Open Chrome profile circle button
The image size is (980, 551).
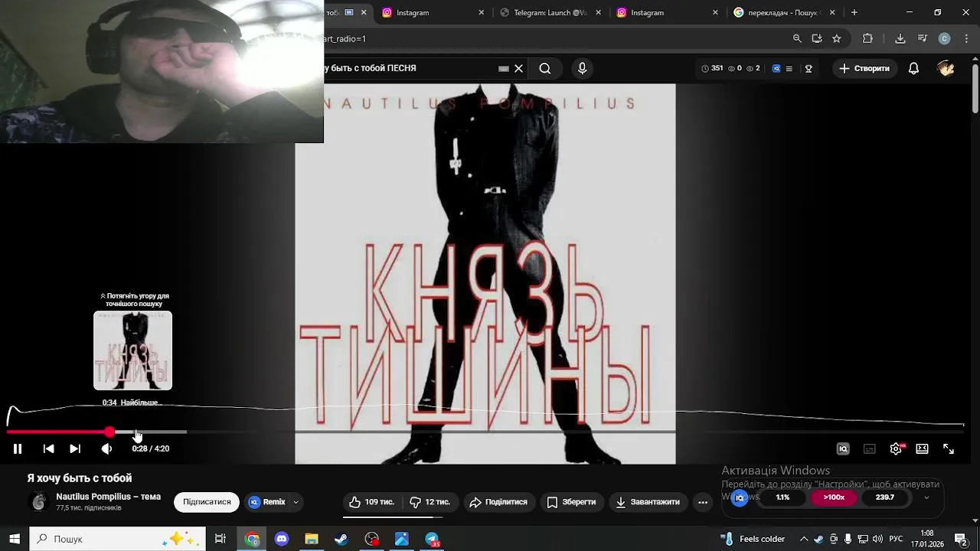[x=944, y=38]
